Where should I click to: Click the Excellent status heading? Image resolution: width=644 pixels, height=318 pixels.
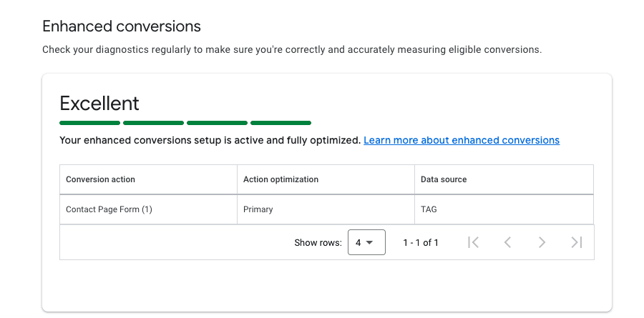[x=99, y=103]
